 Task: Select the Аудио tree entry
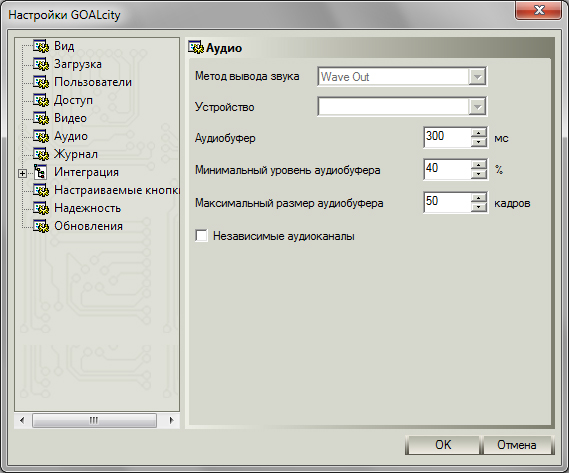click(71, 136)
